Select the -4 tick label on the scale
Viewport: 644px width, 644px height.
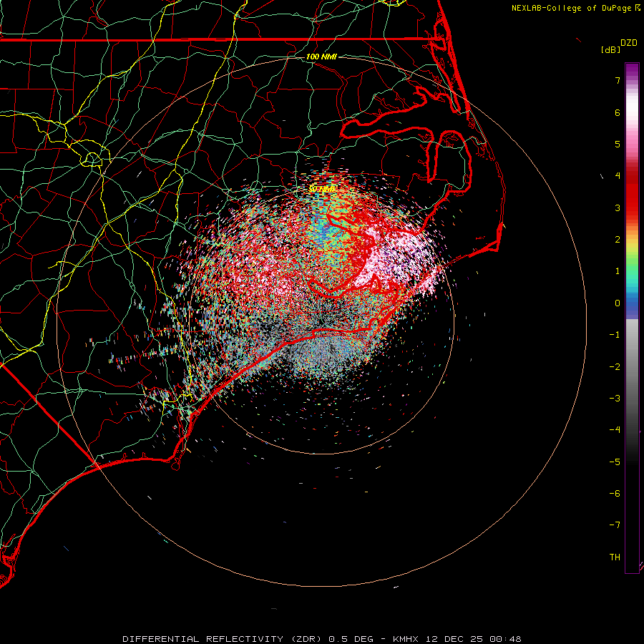click(x=615, y=430)
